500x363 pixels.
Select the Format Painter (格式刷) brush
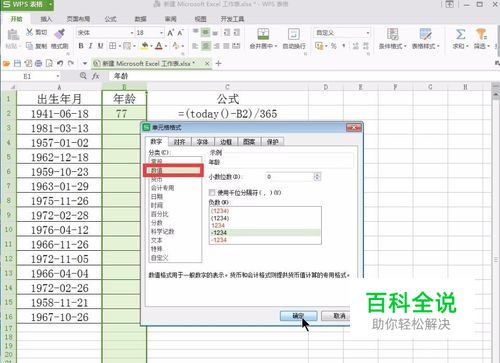(x=60, y=33)
